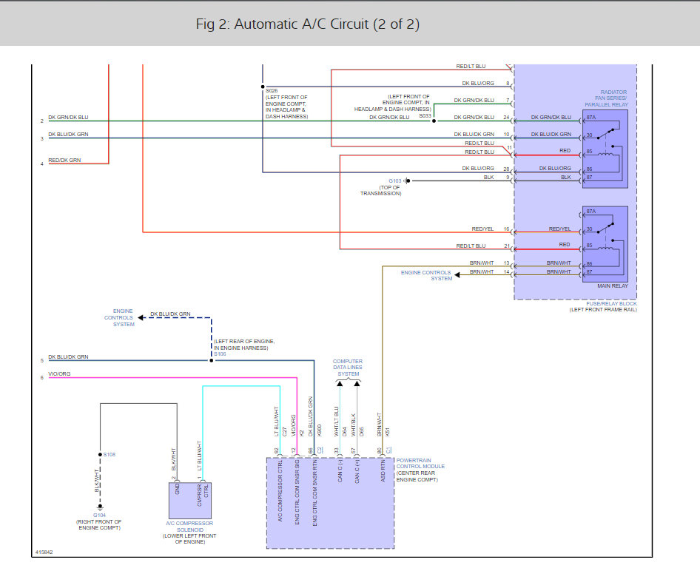
Task: Click the ground symbol above G104 label
Action: click(100, 507)
